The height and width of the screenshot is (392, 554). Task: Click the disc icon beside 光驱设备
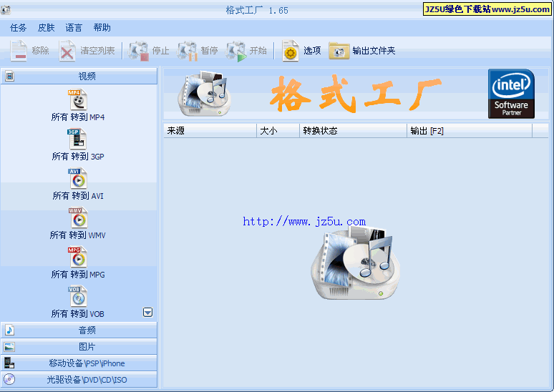click(x=9, y=379)
